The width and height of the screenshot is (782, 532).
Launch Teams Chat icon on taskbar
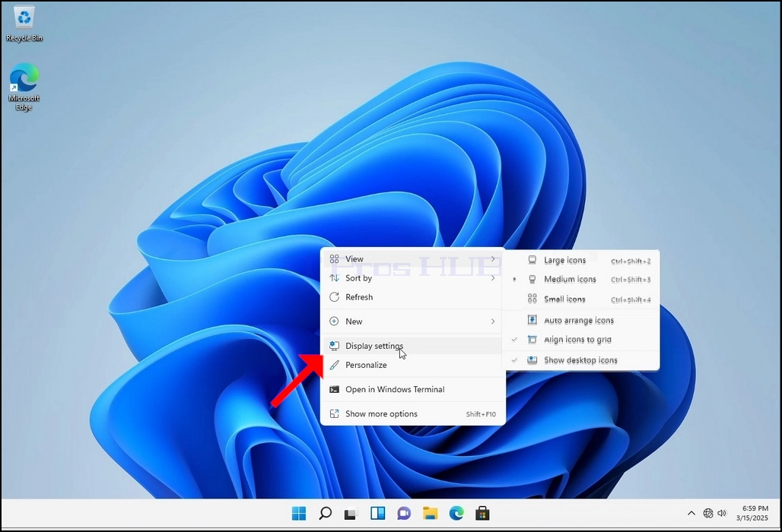(404, 513)
